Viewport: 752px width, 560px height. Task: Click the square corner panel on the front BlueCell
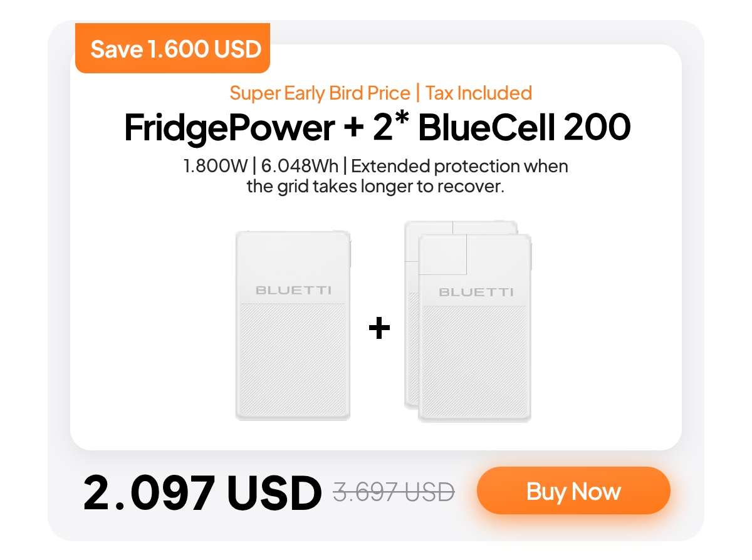443,254
